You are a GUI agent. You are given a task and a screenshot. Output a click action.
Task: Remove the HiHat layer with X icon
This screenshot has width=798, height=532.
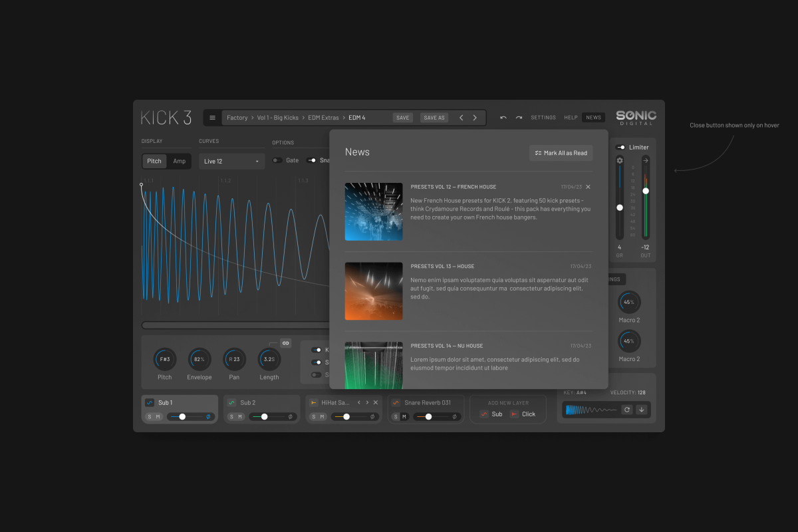[376, 402]
